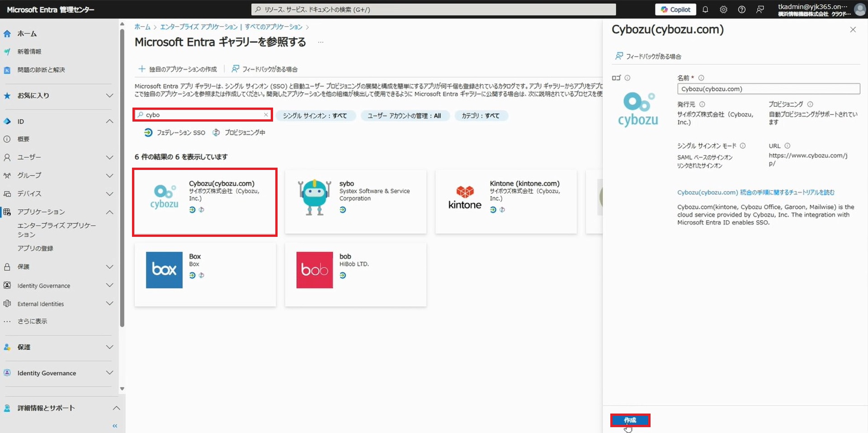Open Copilot from the header

click(x=675, y=9)
